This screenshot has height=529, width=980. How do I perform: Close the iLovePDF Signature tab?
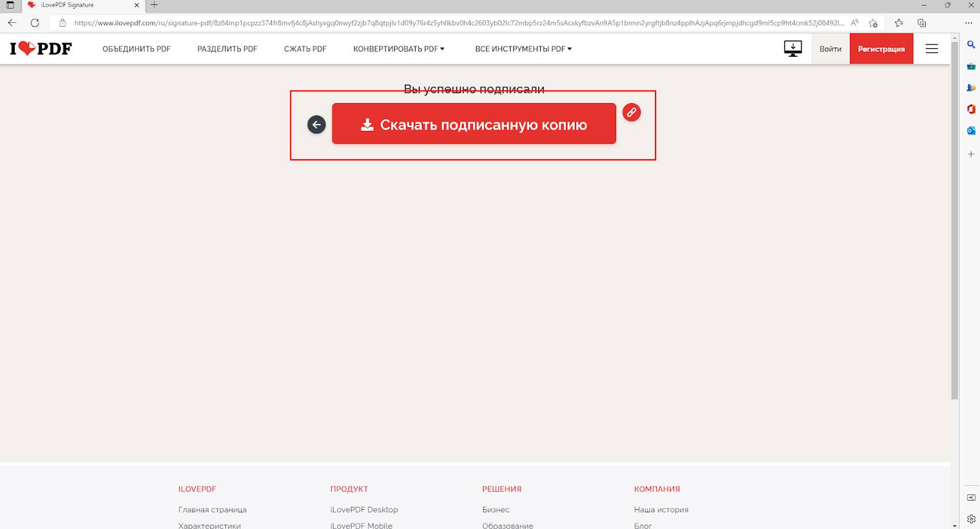(137, 5)
